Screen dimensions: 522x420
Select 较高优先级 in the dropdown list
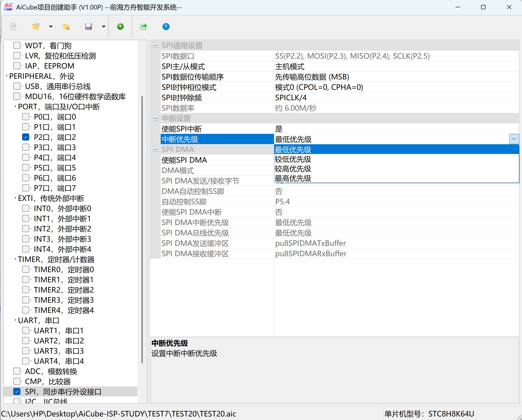[x=396, y=168]
